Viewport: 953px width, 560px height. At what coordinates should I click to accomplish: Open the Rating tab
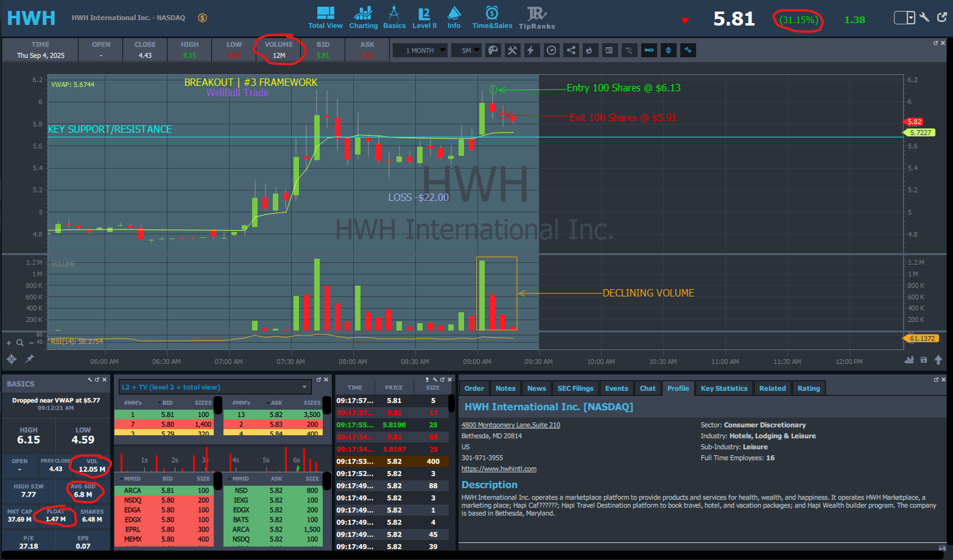(x=809, y=388)
